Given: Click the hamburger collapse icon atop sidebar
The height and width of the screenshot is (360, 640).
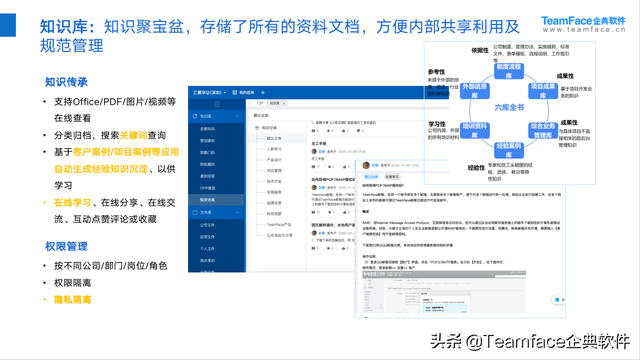Looking at the screenshot, I should (217, 104).
